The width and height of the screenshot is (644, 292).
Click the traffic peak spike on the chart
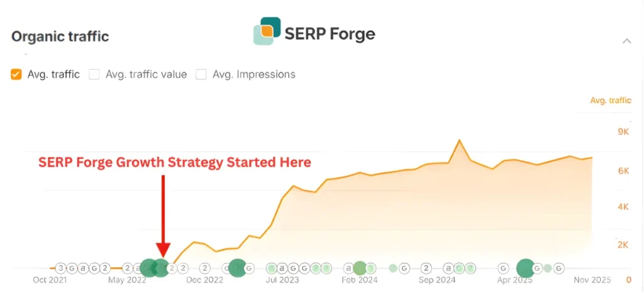(460, 141)
